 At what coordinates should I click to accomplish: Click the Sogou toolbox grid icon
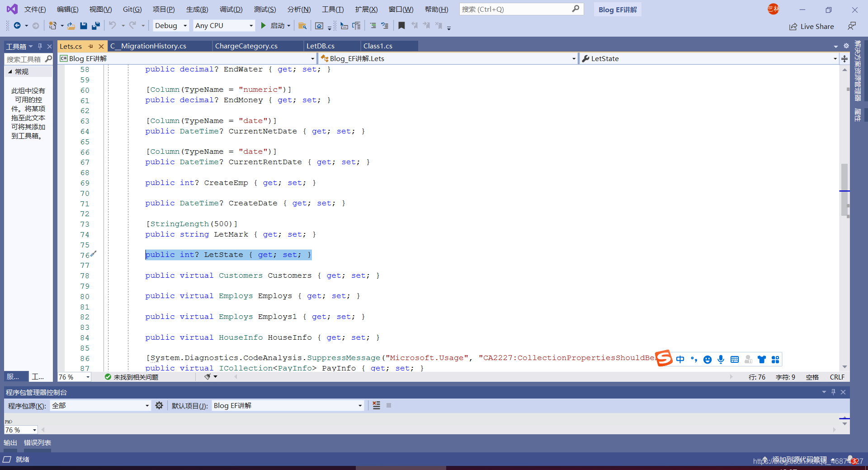tap(775, 359)
